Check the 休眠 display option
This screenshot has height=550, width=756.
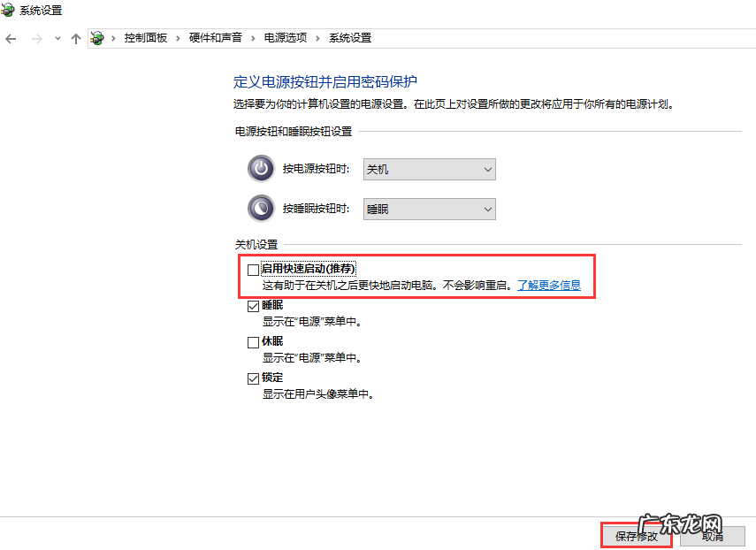(x=253, y=341)
